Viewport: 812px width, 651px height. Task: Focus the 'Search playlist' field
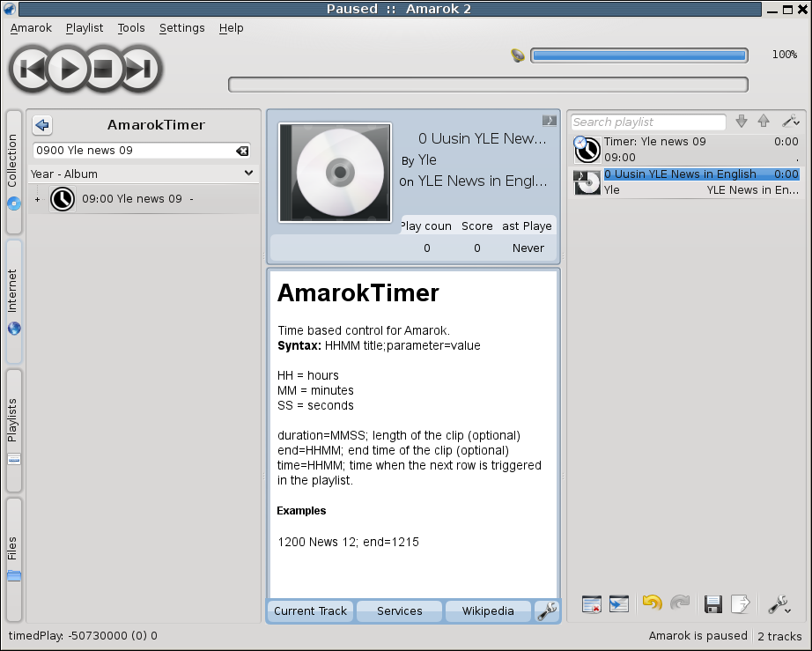click(648, 122)
